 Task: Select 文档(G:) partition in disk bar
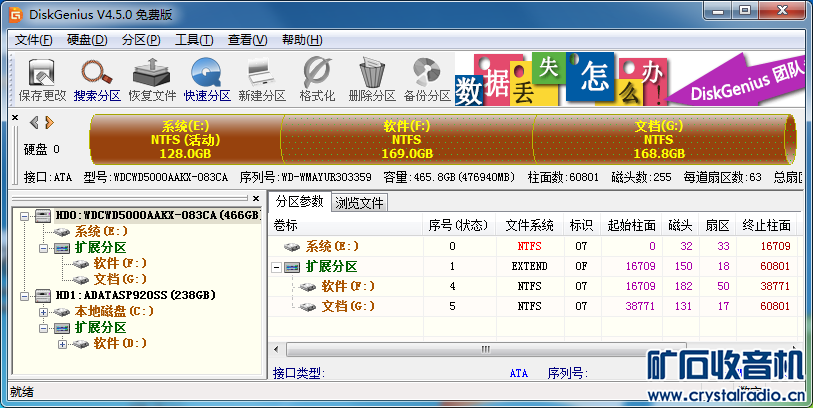658,139
